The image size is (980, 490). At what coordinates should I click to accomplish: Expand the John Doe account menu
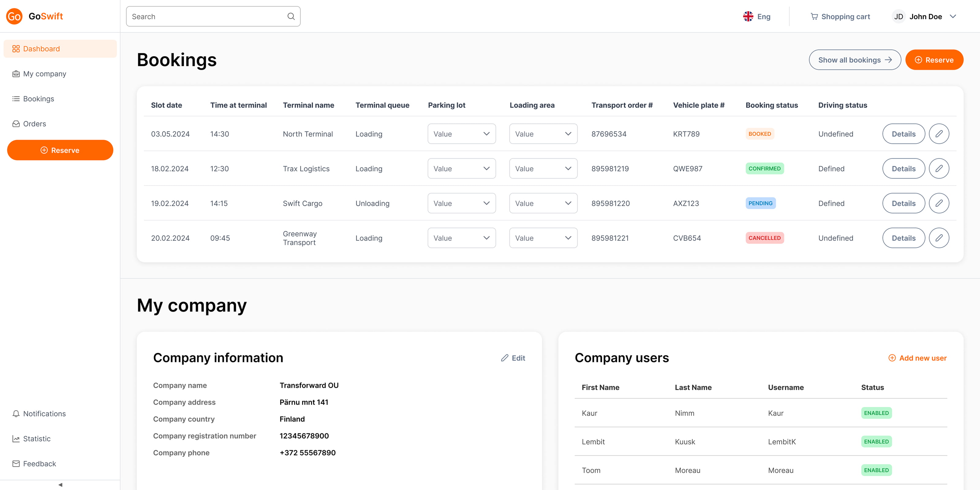click(953, 16)
